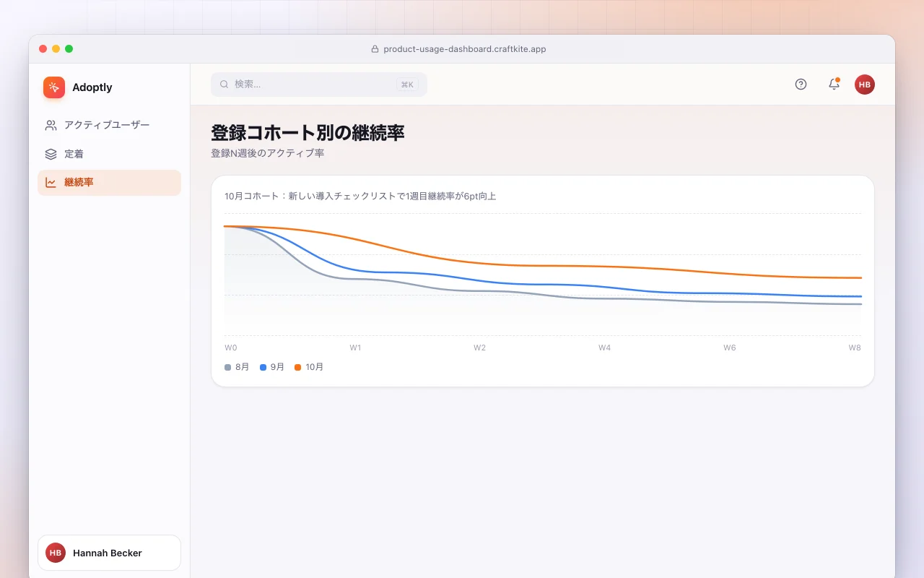Click the W2 axis label
The height and width of the screenshot is (578, 924).
pyautogui.click(x=479, y=348)
